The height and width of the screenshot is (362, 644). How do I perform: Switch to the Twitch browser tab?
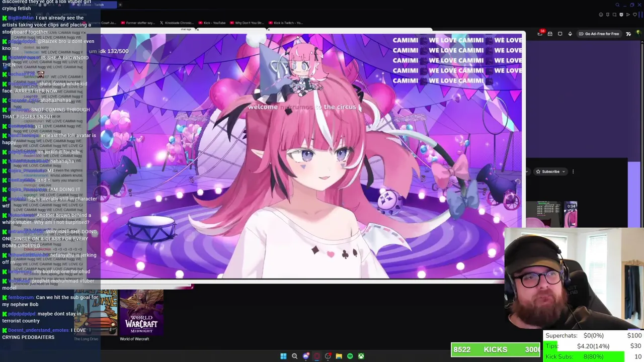[x=94, y=5]
